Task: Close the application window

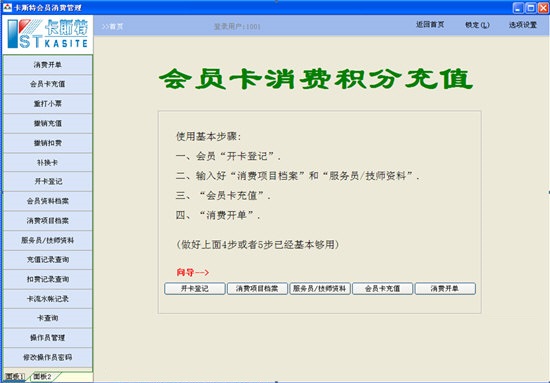Action: point(543,8)
